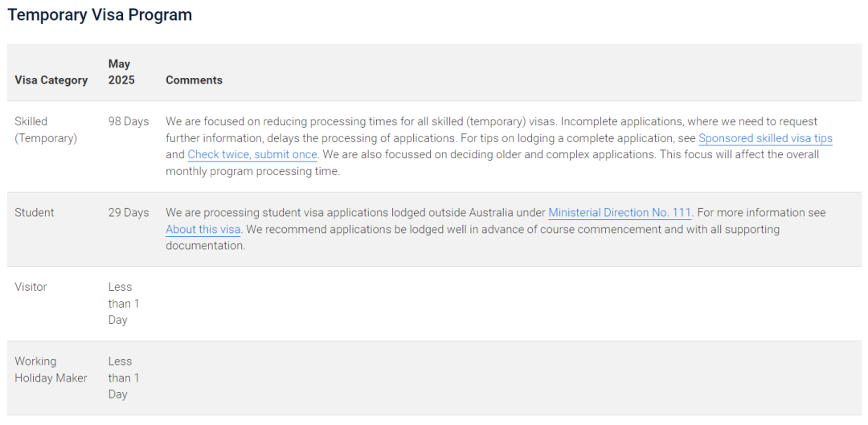Click the May 2025 column header

[x=121, y=72]
